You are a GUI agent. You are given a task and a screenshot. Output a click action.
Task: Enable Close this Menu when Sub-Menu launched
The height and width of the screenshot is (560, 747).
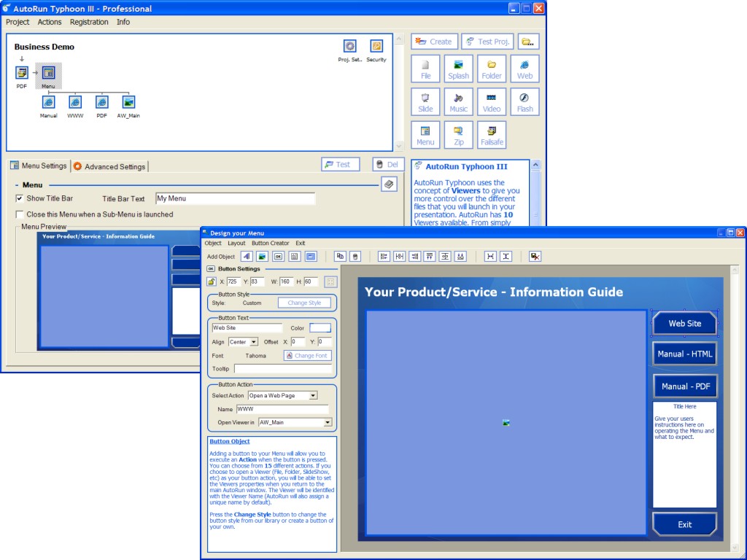click(20, 214)
